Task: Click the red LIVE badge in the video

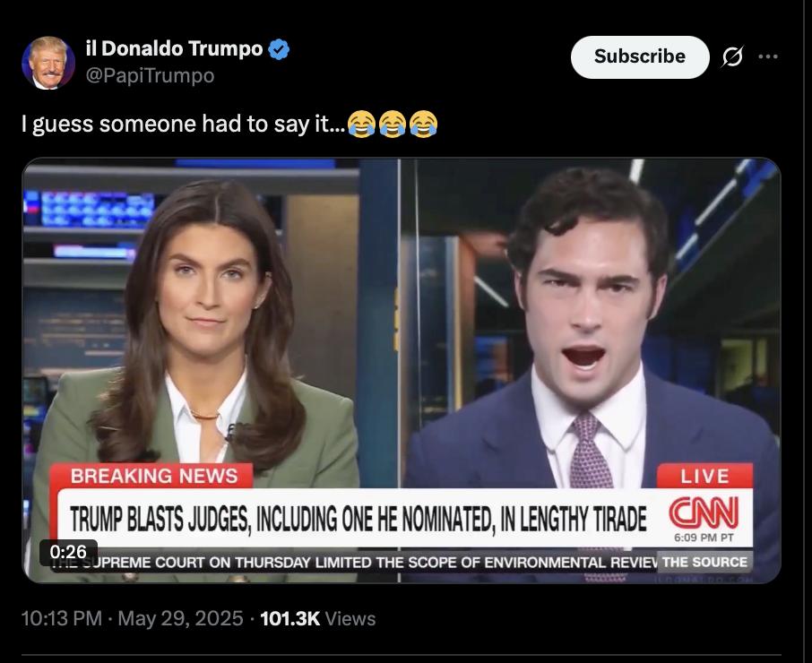Action: (704, 476)
